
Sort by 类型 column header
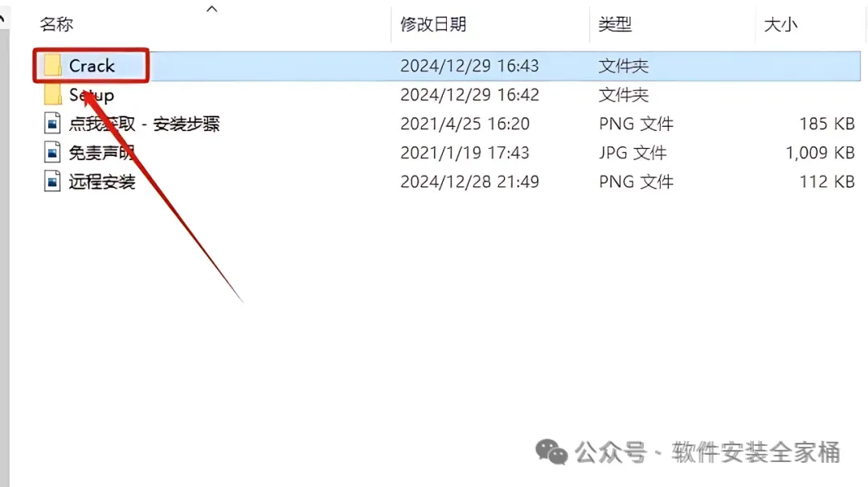[615, 24]
